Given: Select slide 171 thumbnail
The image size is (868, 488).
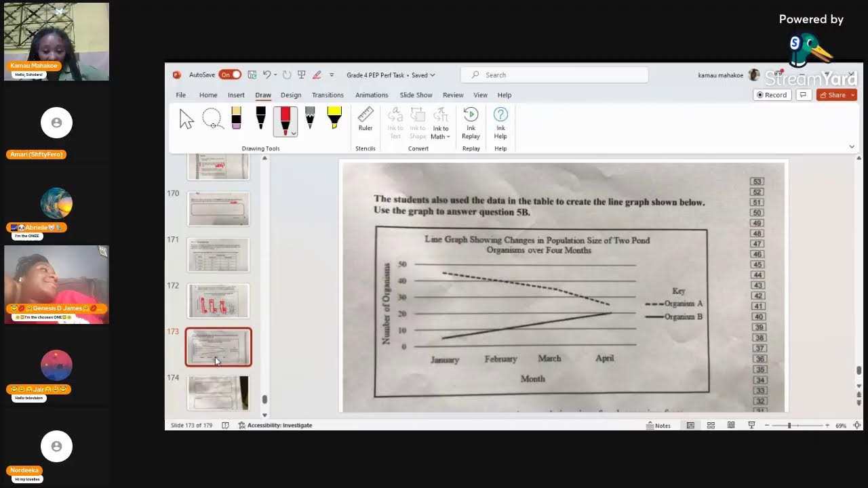Looking at the screenshot, I should click(218, 255).
